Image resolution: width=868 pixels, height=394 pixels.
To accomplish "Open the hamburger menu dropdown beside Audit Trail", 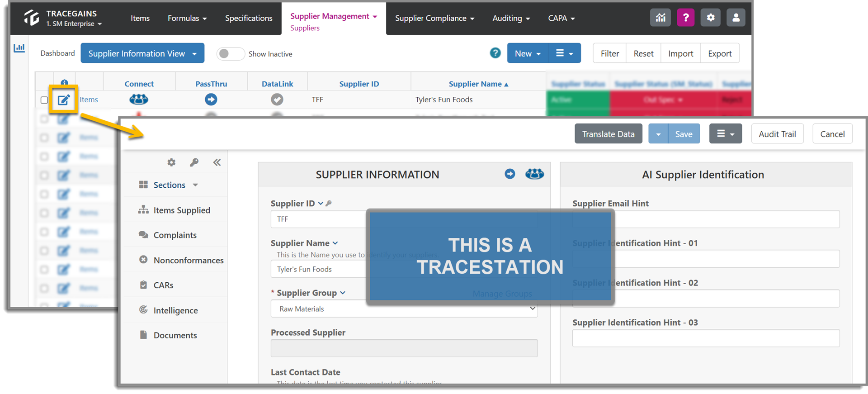I will (726, 134).
